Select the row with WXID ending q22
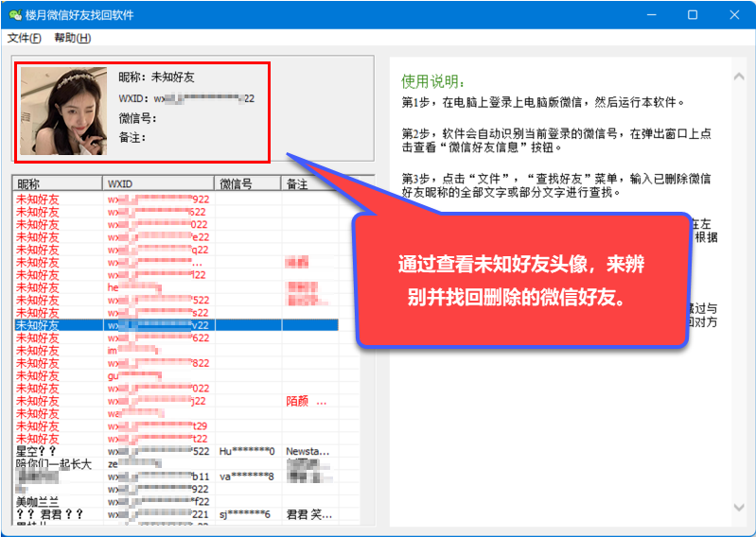The image size is (756, 537). pyautogui.click(x=177, y=250)
